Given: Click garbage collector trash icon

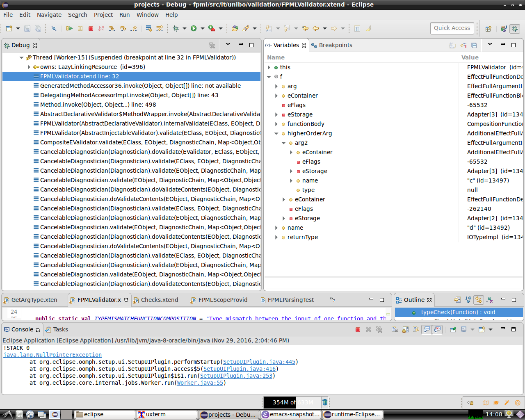Looking at the screenshot, I should (325, 402).
